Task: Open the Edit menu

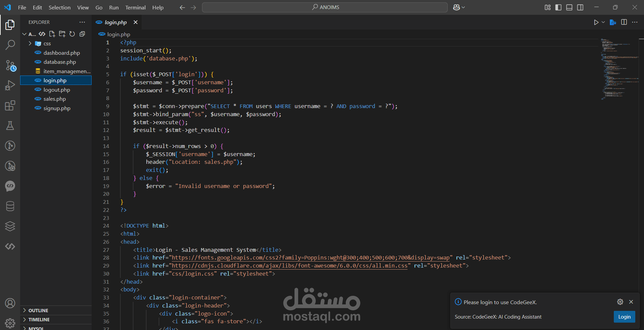Action: point(37,7)
